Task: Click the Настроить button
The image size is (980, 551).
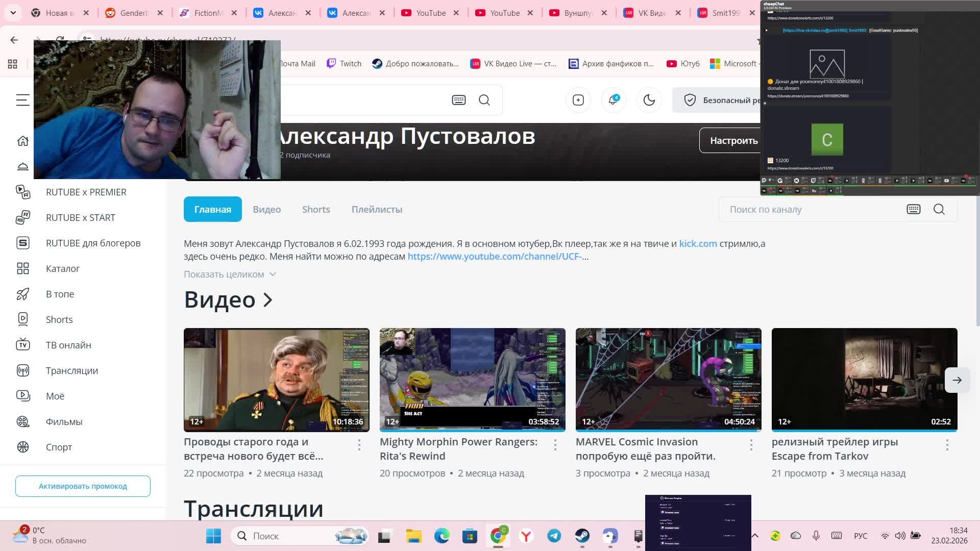Action: (733, 140)
